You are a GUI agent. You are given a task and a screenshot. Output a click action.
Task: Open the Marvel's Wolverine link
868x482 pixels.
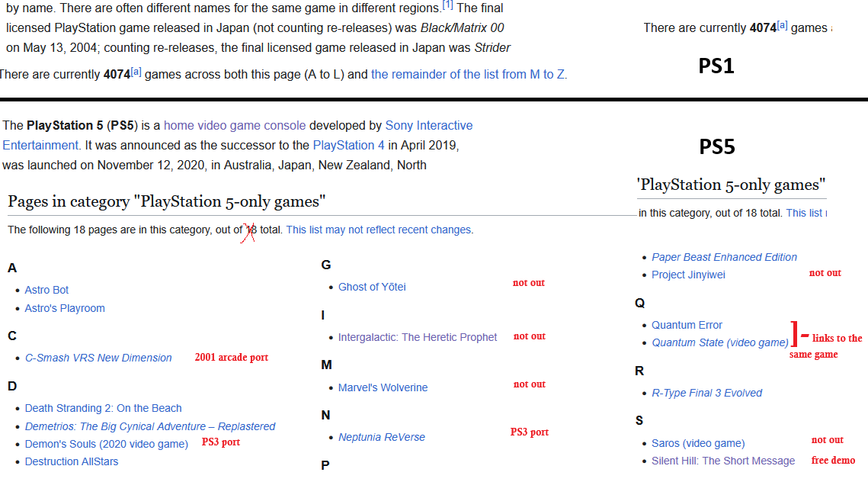pos(383,388)
